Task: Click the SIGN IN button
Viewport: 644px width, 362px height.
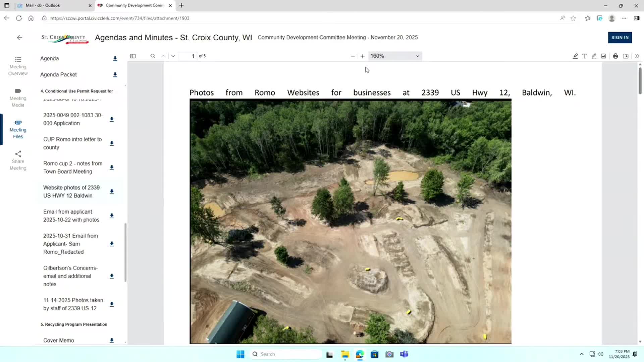Action: point(620,38)
